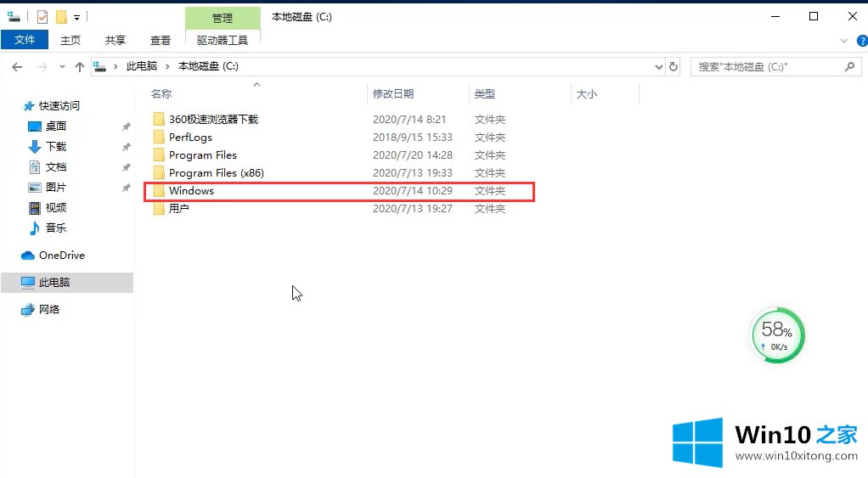Select the 360极速浏览器下载 folder
This screenshot has height=478, width=868.
click(213, 120)
